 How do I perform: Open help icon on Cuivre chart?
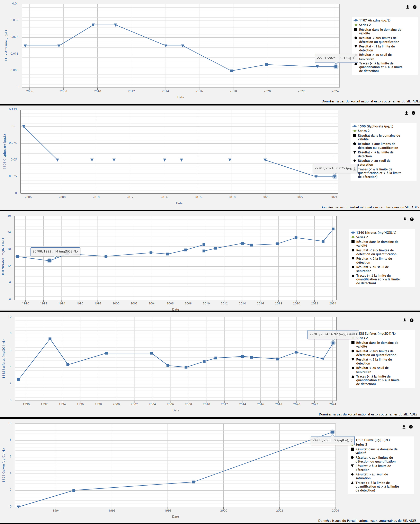point(411,427)
